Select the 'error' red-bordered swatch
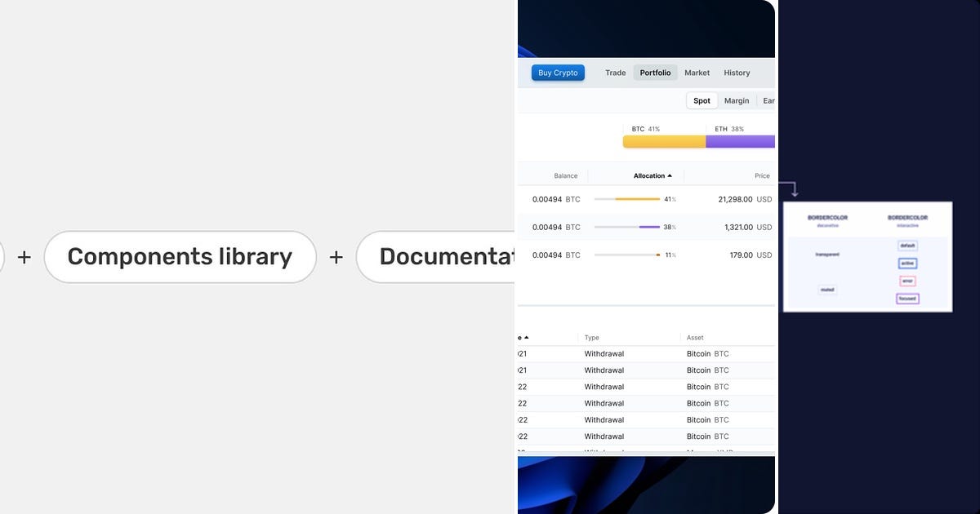Viewport: 980px width, 514px height. (906, 281)
